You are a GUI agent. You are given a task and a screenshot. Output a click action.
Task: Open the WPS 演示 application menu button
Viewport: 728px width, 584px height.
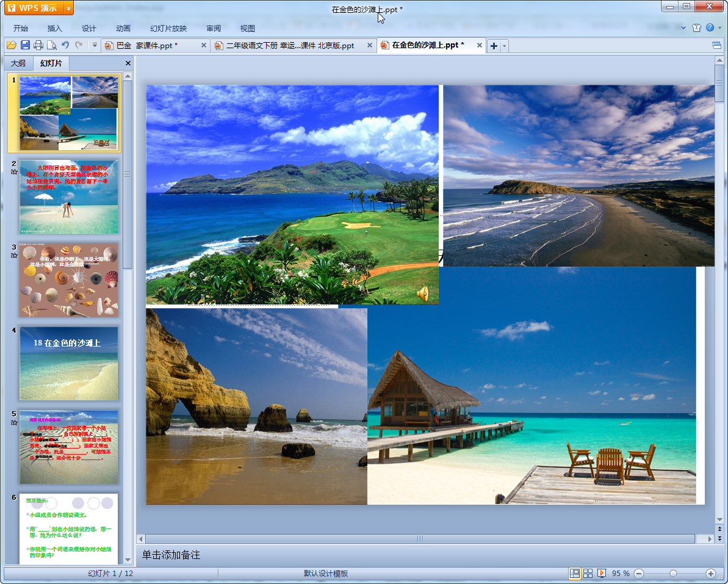[34, 8]
